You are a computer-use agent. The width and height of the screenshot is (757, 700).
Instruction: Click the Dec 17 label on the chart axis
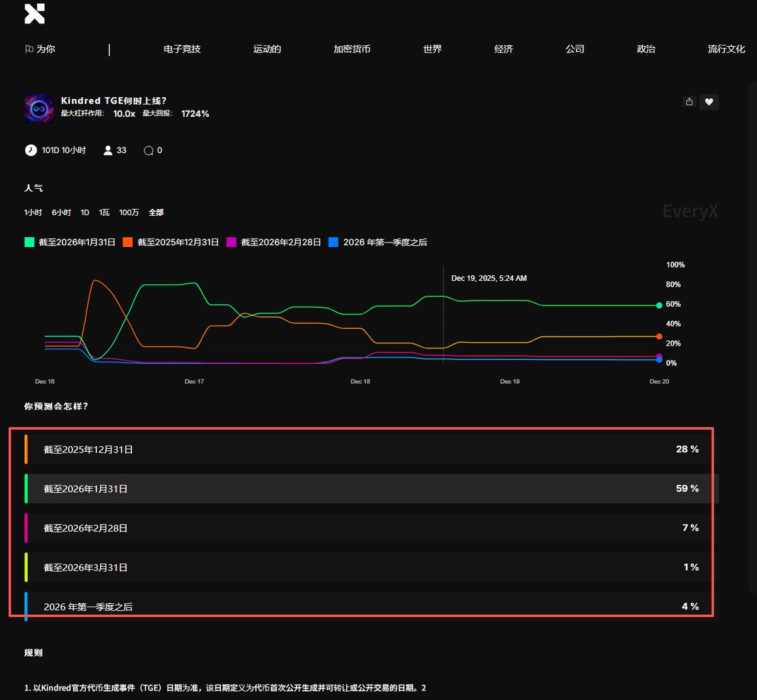tap(194, 381)
